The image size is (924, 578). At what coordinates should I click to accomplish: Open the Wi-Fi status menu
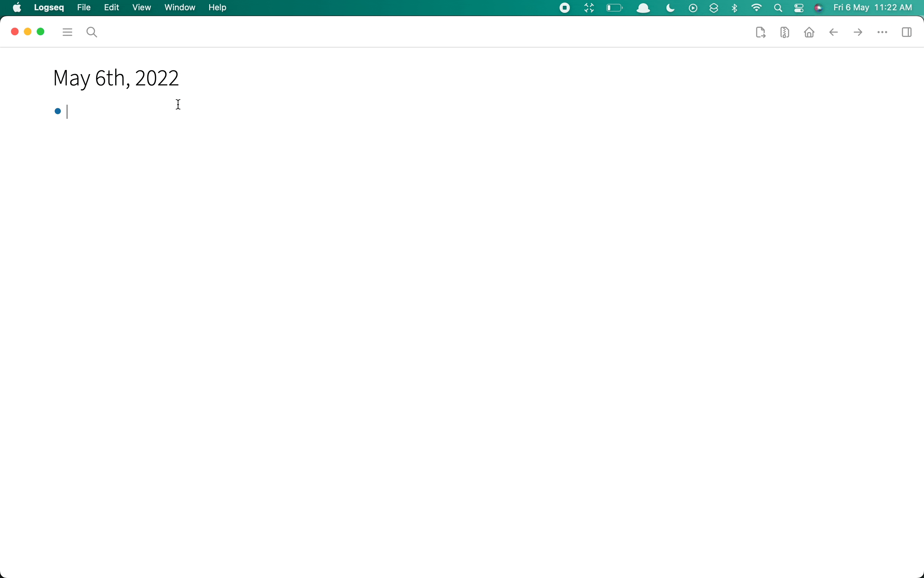pyautogui.click(x=757, y=8)
